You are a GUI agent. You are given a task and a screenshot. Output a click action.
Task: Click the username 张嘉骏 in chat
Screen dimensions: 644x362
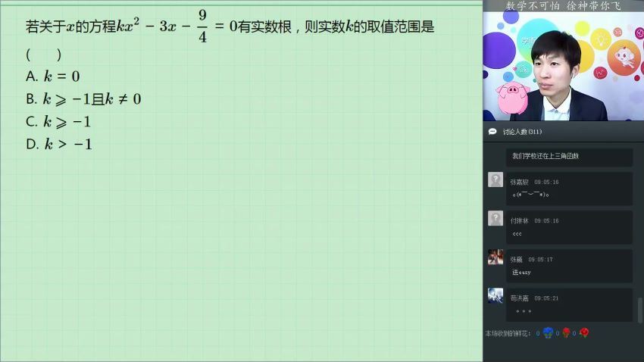click(519, 182)
